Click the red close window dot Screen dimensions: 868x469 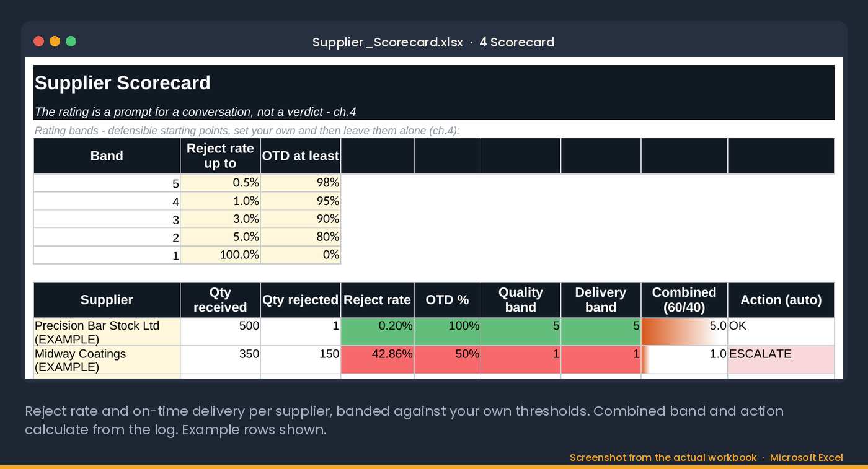(x=38, y=42)
